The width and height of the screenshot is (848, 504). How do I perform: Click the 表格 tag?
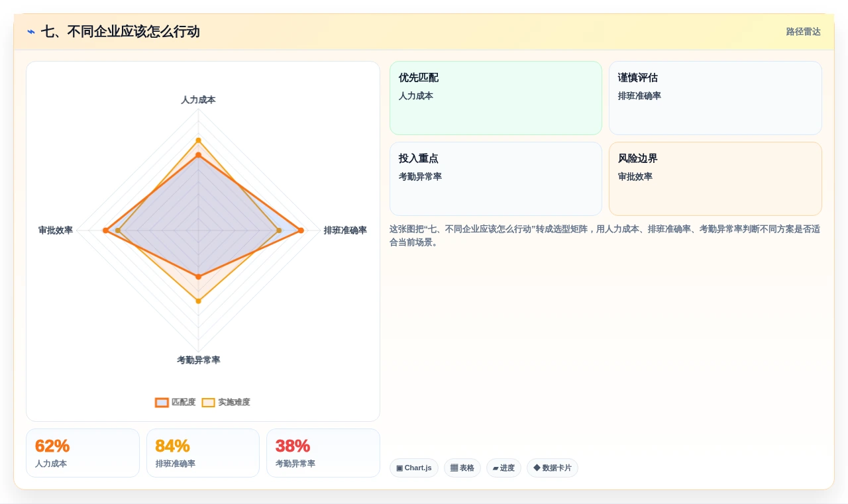tap(462, 468)
